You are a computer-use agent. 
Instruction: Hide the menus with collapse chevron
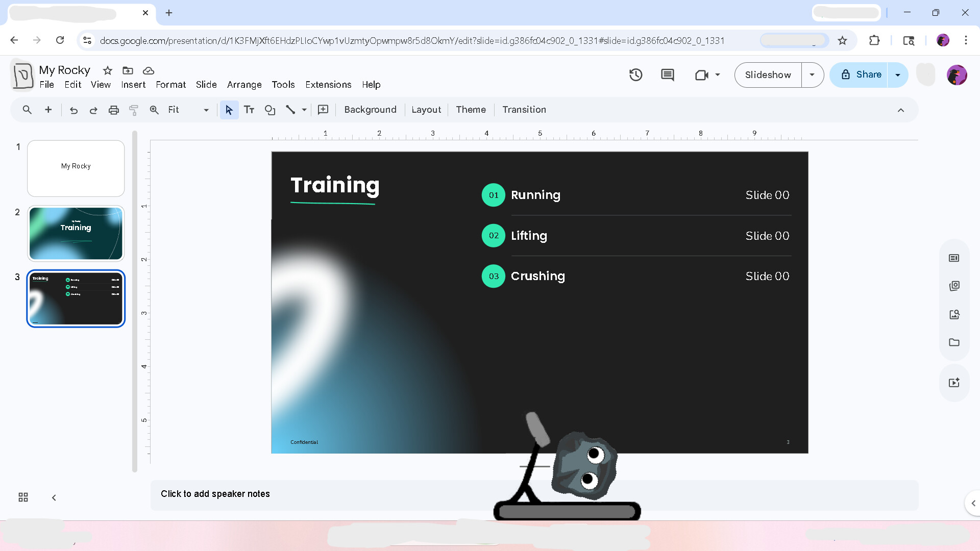point(901,110)
